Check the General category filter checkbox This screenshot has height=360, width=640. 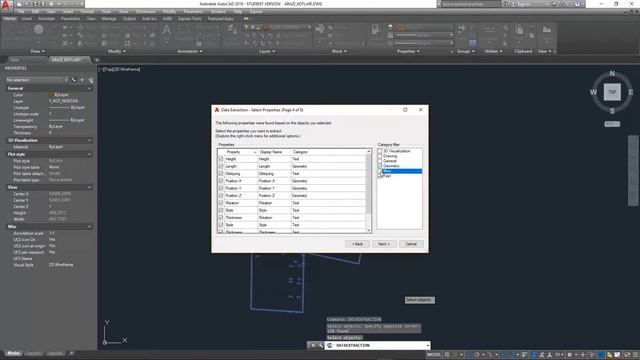(380, 161)
